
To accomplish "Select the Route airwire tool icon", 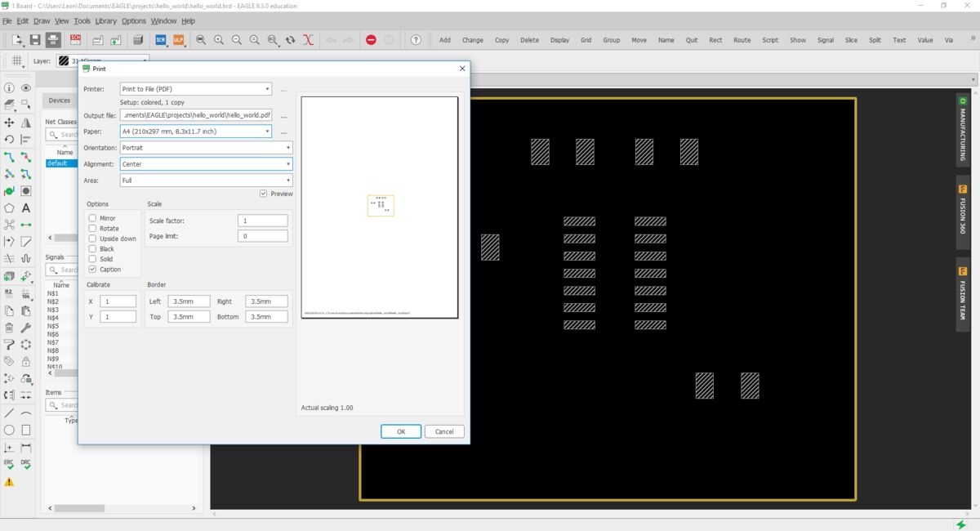I will [x=9, y=157].
